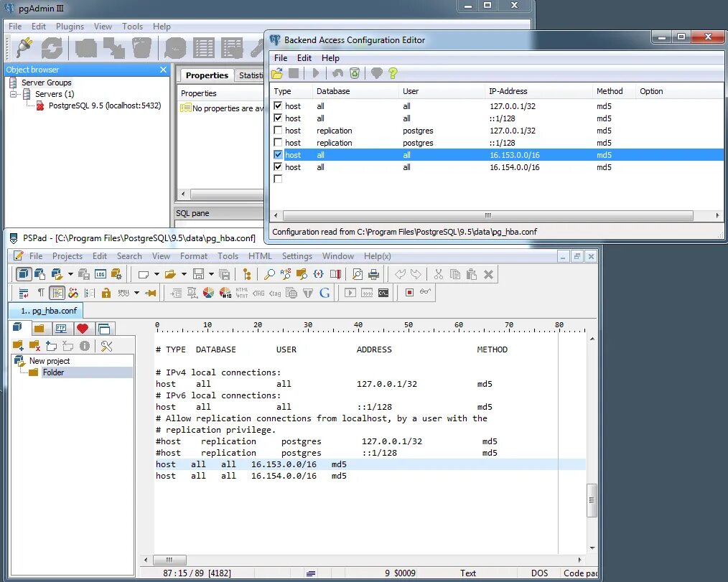Viewport: 728px width, 582px height.
Task: Switch to the pg_hba.conf tab in PSPad
Action: (47, 311)
